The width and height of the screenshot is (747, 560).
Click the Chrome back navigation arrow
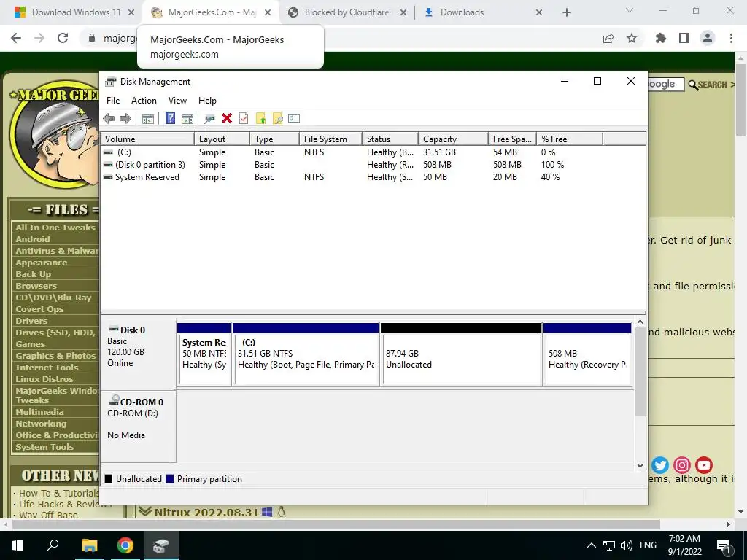pos(16,38)
